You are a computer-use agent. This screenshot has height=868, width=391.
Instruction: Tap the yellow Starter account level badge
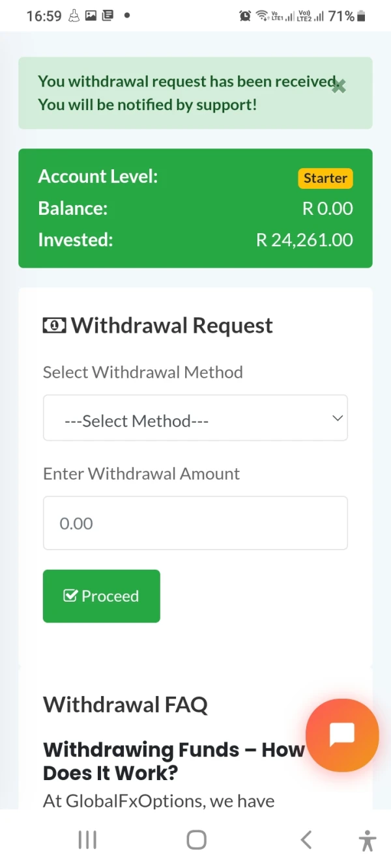click(325, 178)
